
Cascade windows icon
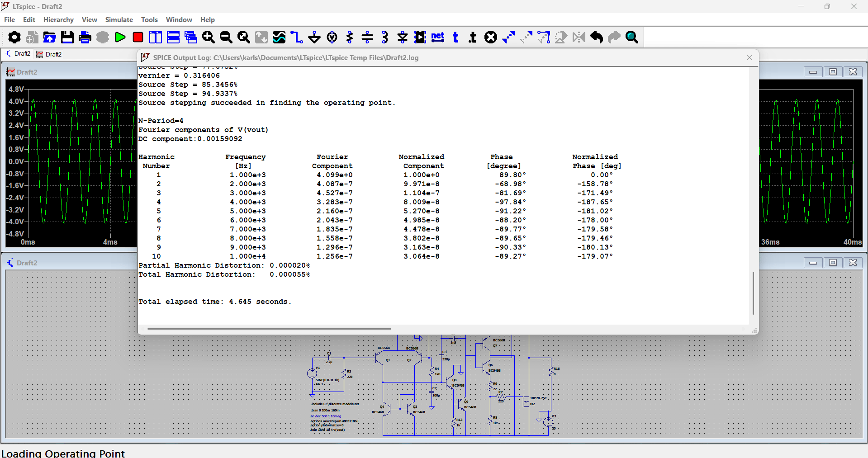click(x=191, y=37)
